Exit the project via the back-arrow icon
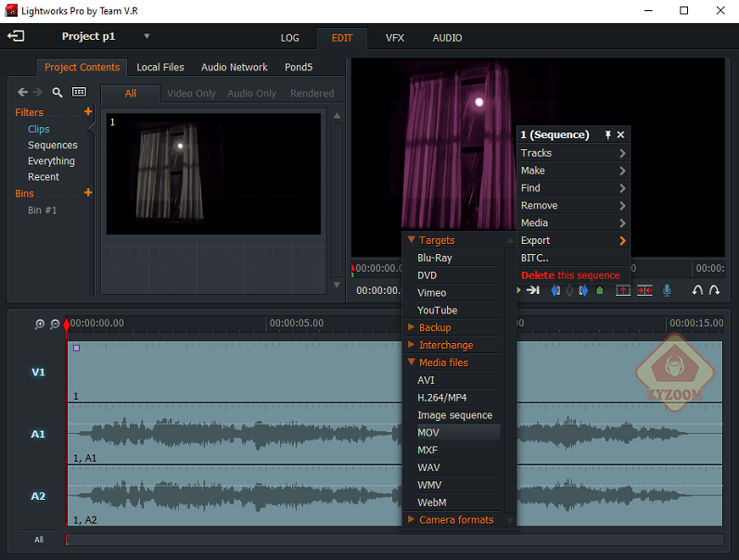The width and height of the screenshot is (739, 560). [16, 36]
